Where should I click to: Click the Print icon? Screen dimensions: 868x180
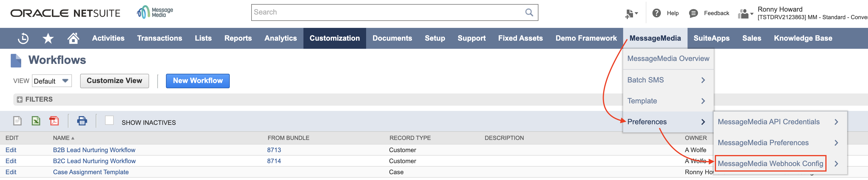(82, 121)
